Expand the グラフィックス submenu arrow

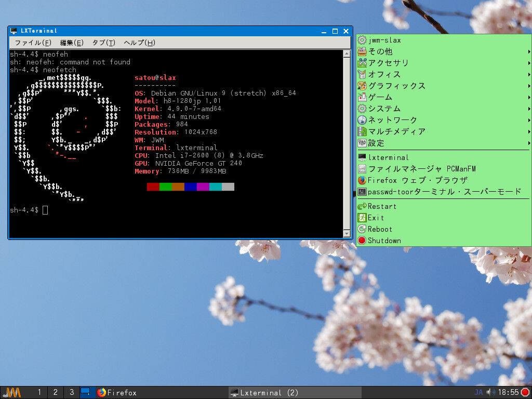pyautogui.click(x=529, y=86)
